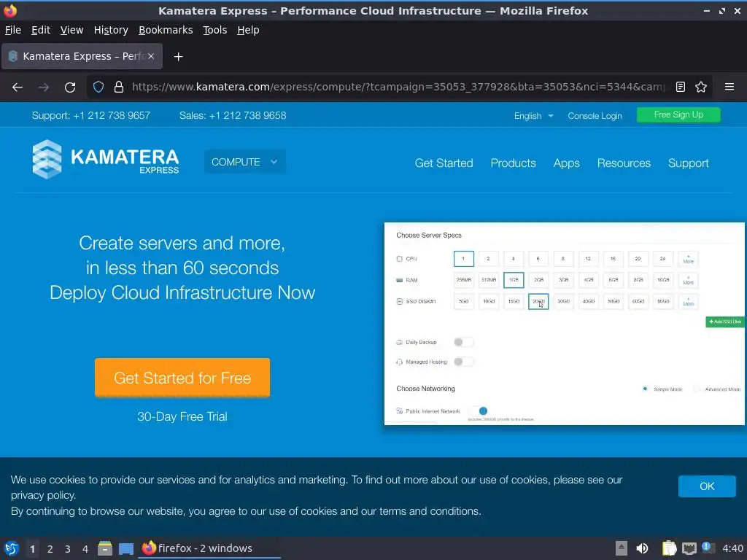
Task: Open the notification tray icon with badge
Action: pyautogui.click(x=708, y=548)
